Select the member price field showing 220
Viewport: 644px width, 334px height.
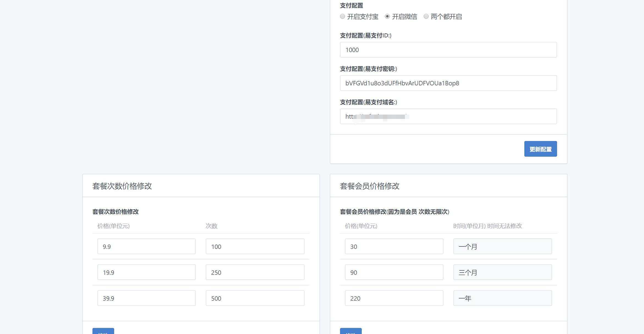[x=394, y=298]
